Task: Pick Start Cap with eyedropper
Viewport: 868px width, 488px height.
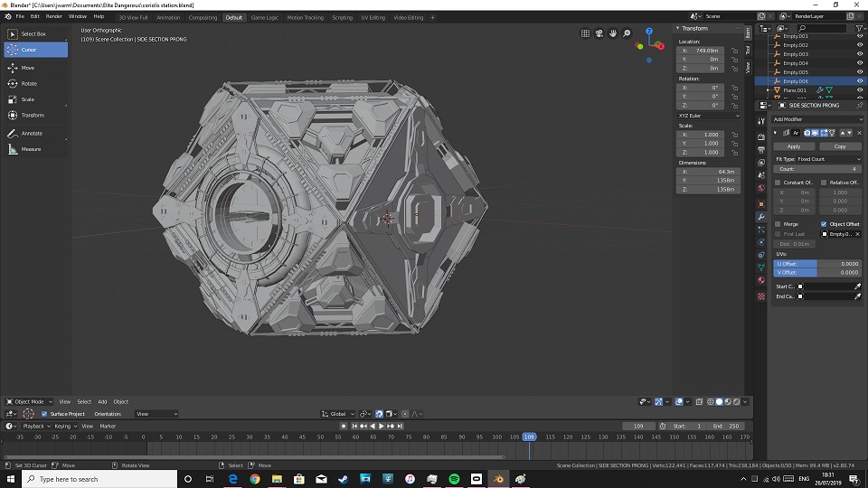Action: pos(857,286)
